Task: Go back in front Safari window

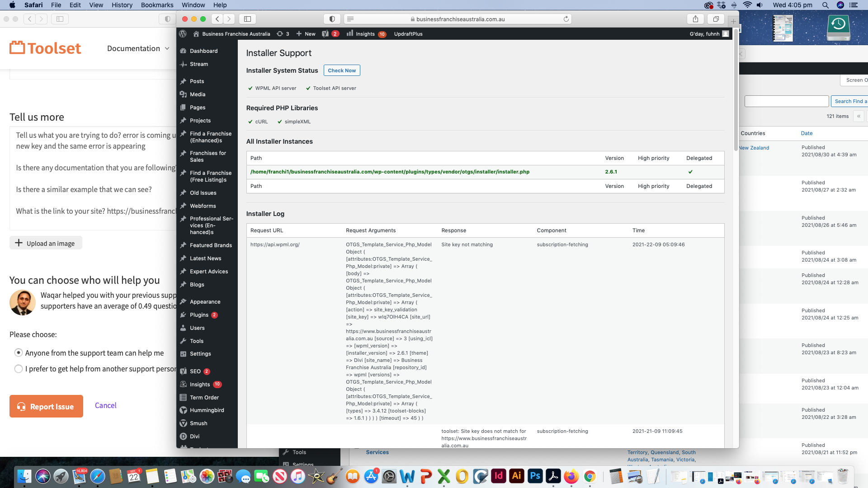Action: tap(217, 19)
